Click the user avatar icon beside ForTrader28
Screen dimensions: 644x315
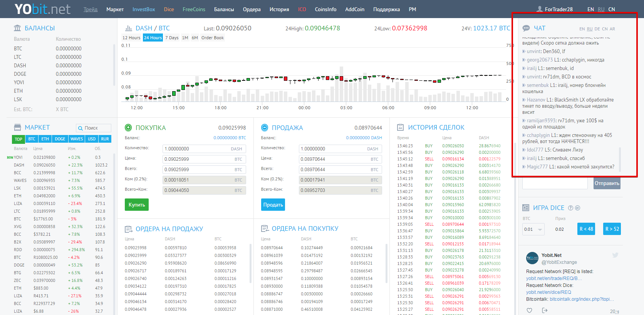coord(540,9)
